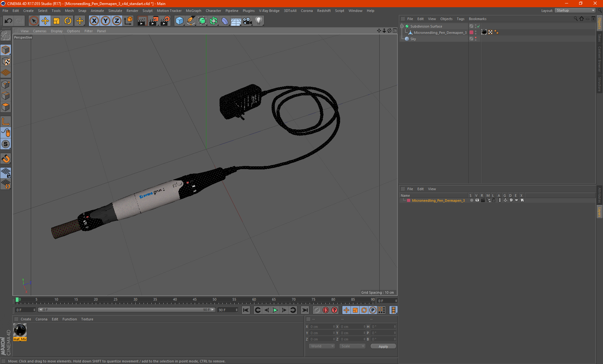Toggle Subdivision Surface enable checkmark

[478, 26]
